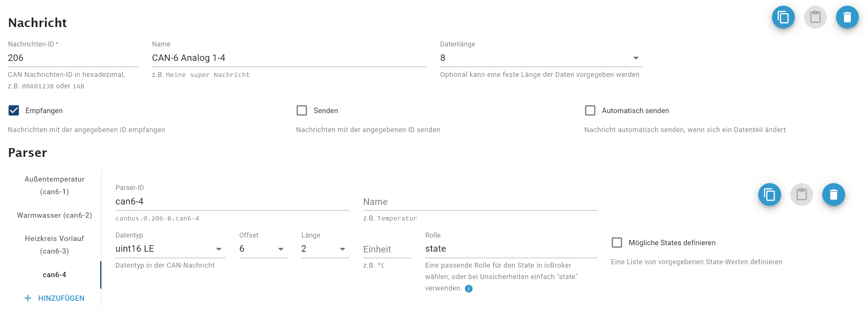Viewport: 868px width, 316px height.
Task: Select the Warmwasser (can6-2) parser tab
Action: pyautogui.click(x=54, y=215)
